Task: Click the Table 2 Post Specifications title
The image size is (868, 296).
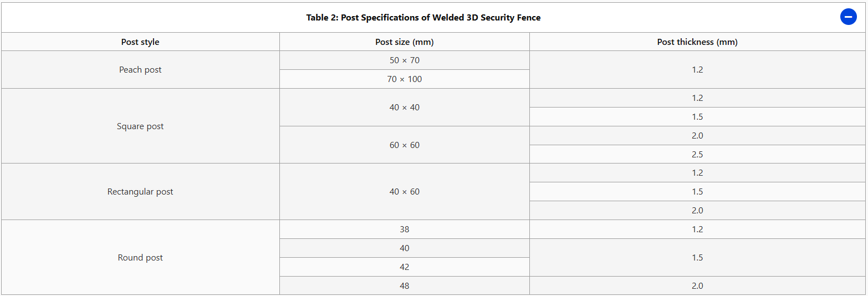Action: tap(423, 18)
